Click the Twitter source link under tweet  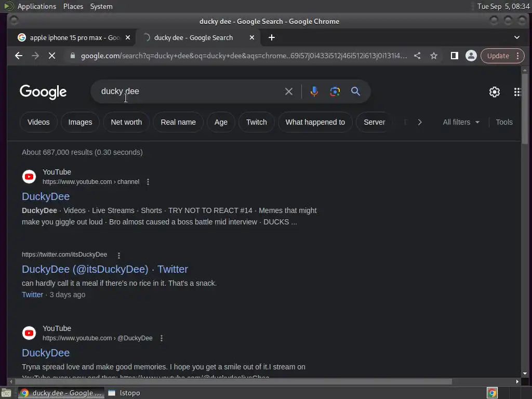click(x=33, y=295)
